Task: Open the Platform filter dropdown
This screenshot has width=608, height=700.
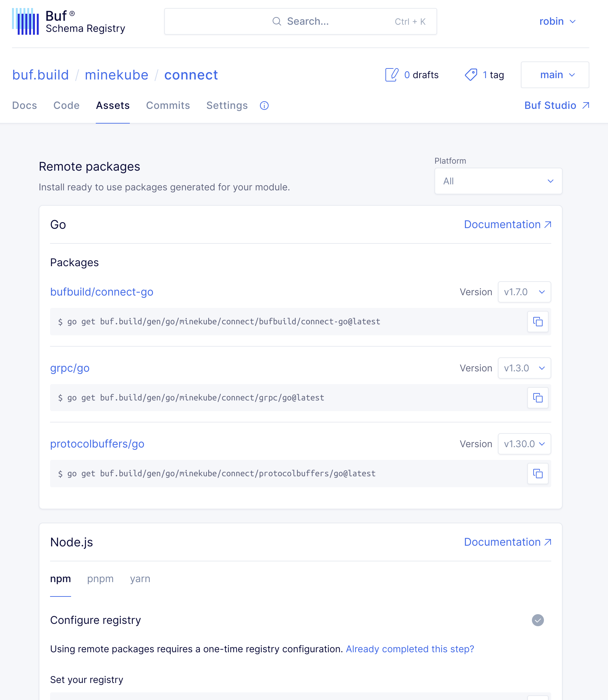Action: tap(498, 181)
